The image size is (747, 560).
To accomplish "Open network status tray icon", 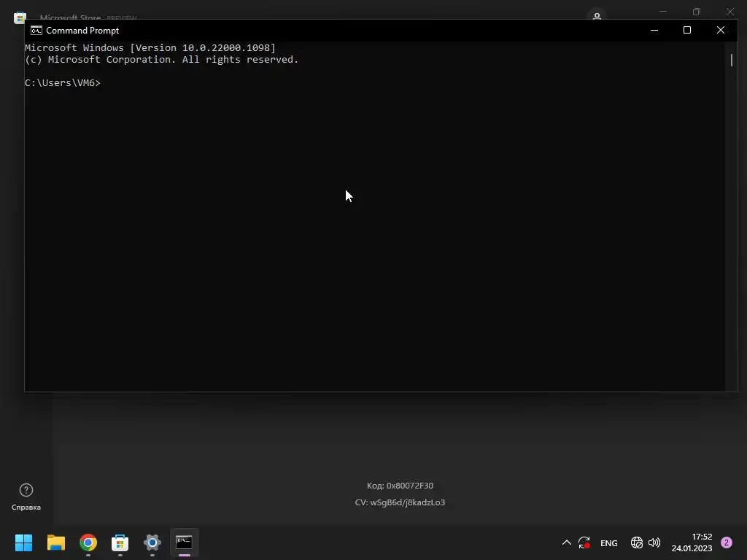I will [x=636, y=542].
